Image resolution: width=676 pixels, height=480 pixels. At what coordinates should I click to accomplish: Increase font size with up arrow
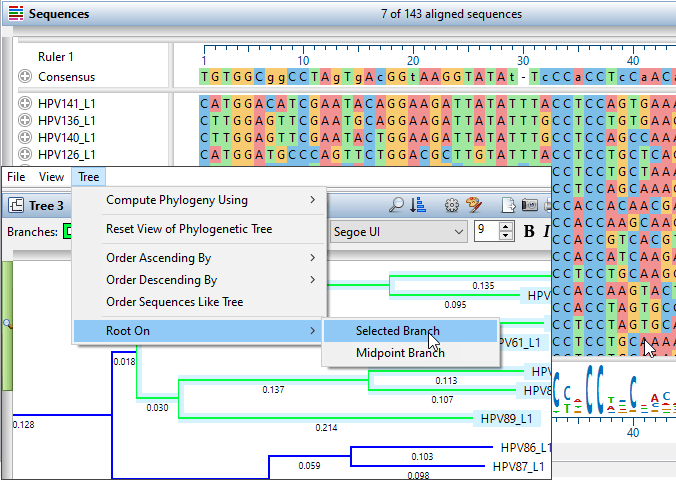(505, 226)
